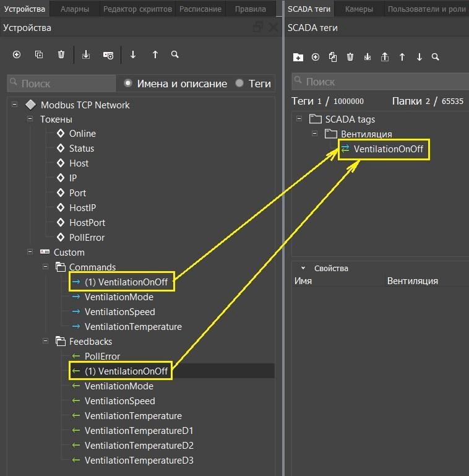Click the magnifier icon in SCADA tags toolbar
The width and height of the screenshot is (469, 476).
(436, 57)
